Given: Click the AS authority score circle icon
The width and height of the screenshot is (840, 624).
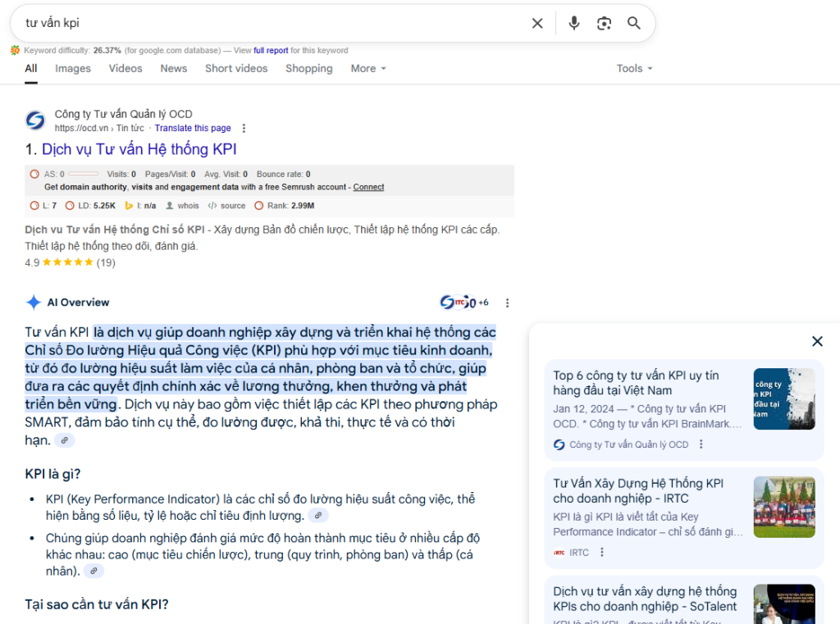Looking at the screenshot, I should (x=34, y=174).
